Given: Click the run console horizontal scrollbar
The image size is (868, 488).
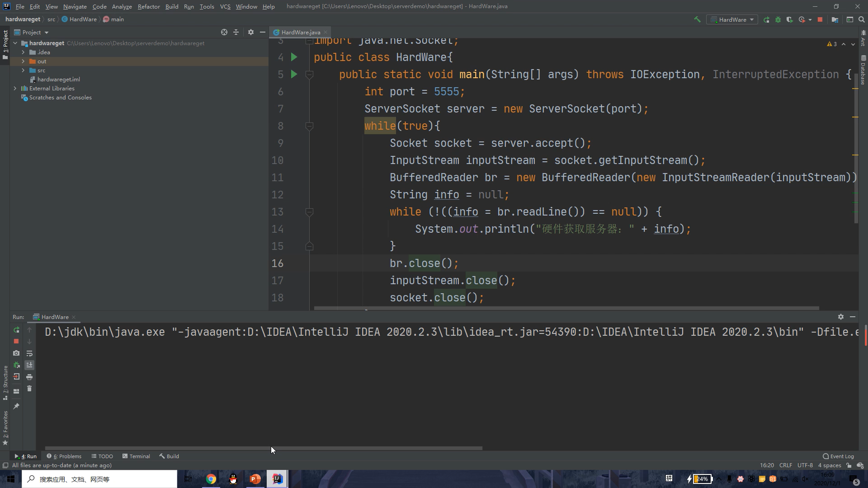Looking at the screenshot, I should coord(264,448).
